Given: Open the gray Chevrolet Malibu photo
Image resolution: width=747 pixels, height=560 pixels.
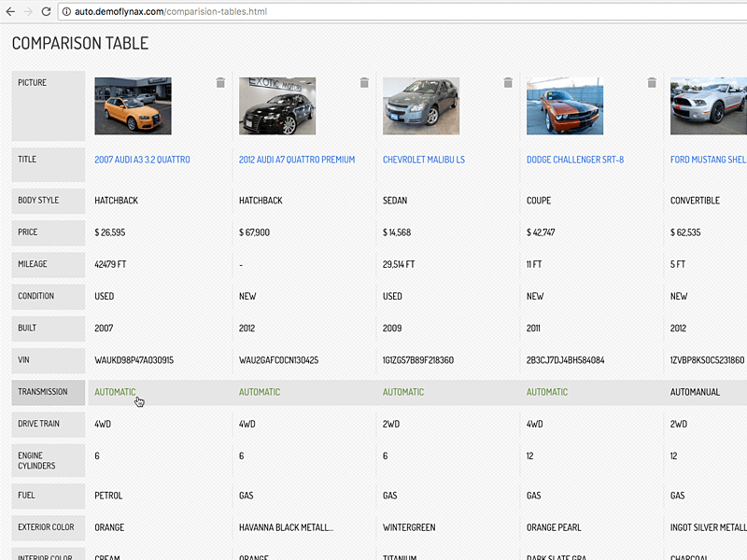Looking at the screenshot, I should (421, 106).
